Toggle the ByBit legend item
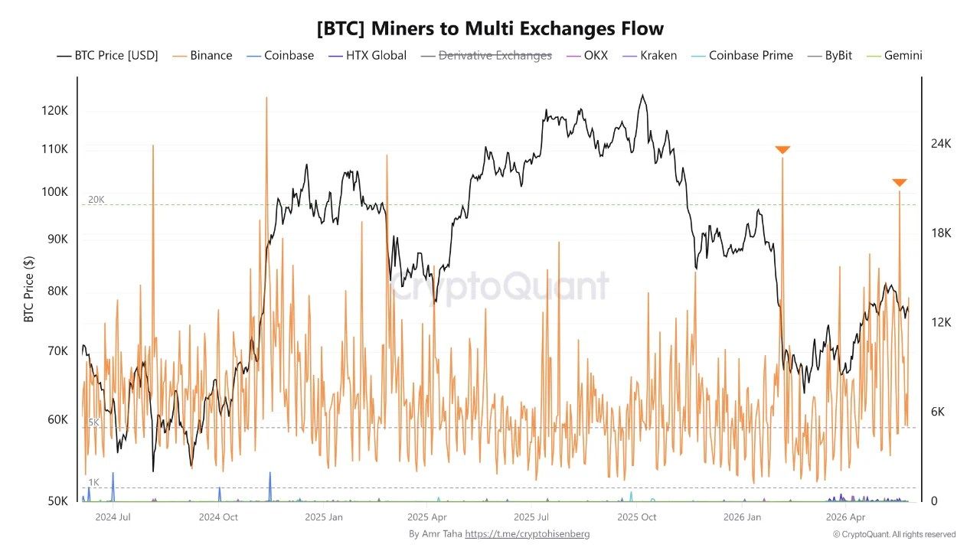 pos(834,55)
